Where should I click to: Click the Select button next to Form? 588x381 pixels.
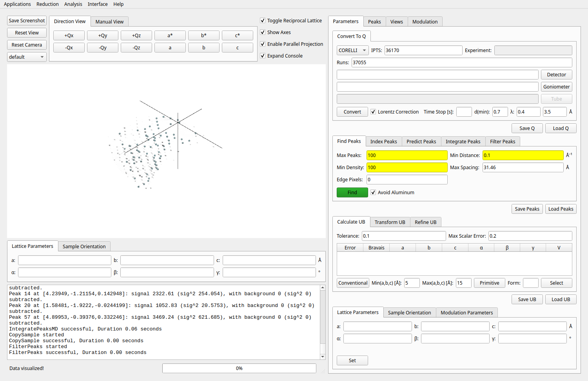click(557, 283)
